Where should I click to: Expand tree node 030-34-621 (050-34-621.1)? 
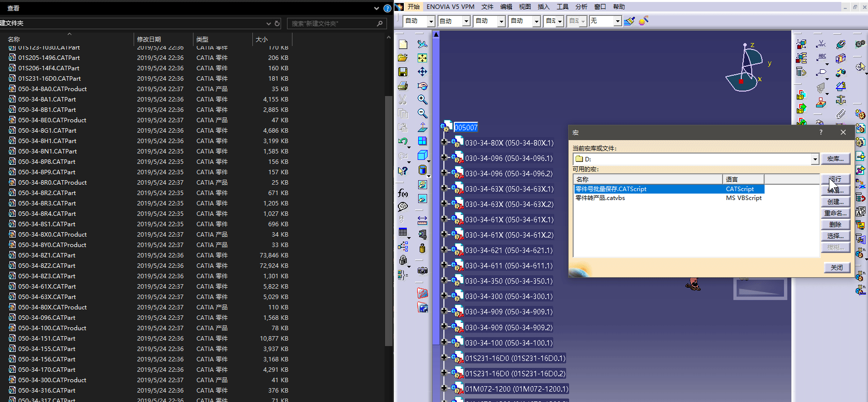click(x=444, y=250)
